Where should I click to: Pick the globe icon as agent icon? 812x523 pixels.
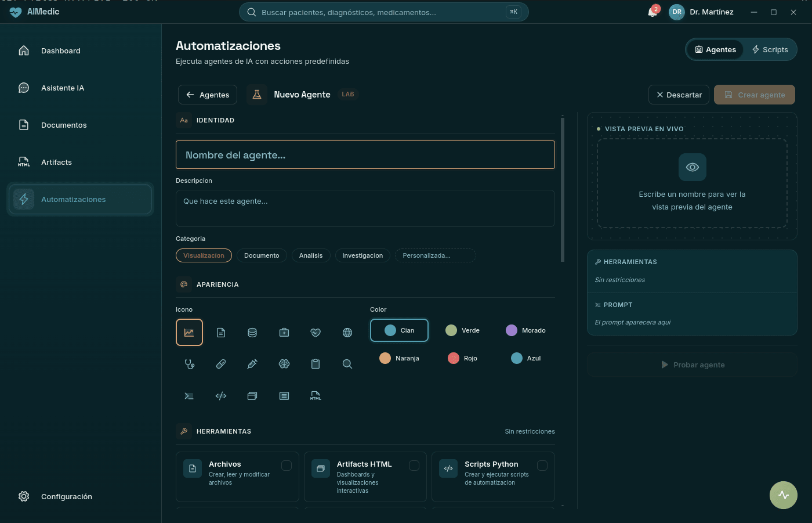tap(347, 333)
